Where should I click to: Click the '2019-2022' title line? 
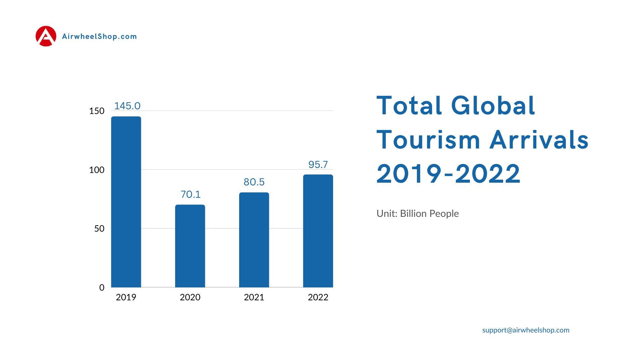tap(448, 174)
